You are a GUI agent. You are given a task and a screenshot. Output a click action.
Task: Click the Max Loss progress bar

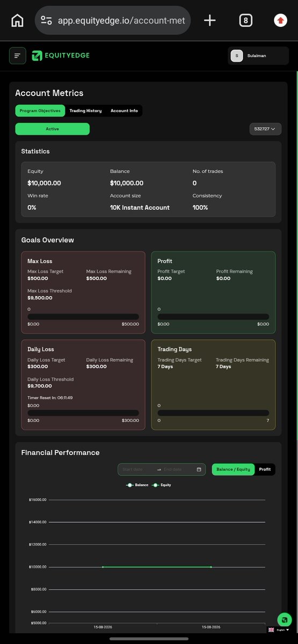click(x=83, y=317)
